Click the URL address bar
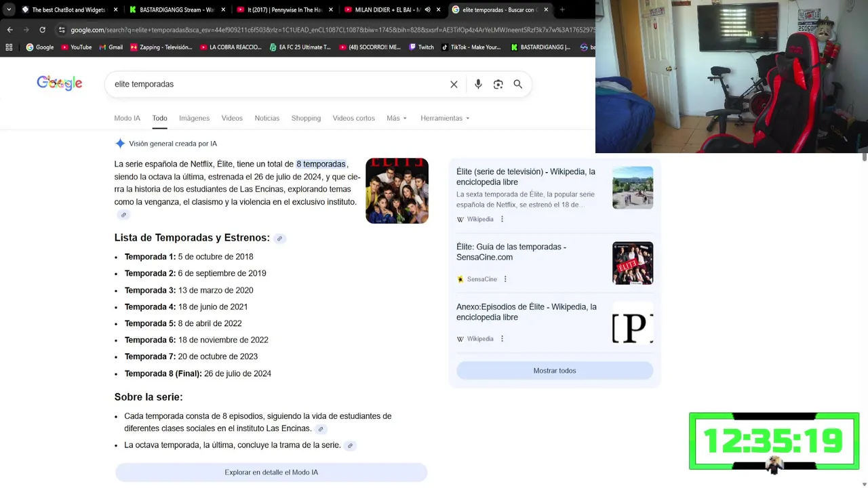The image size is (868, 488). [x=325, y=30]
